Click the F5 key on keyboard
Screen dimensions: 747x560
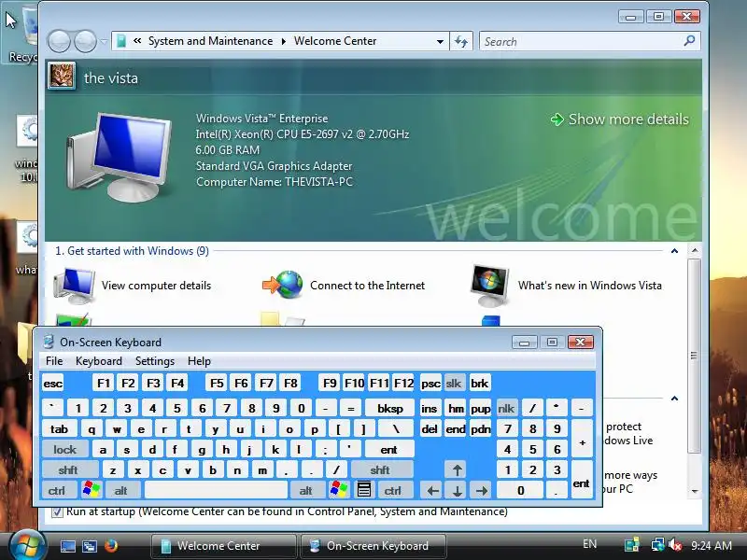pos(217,384)
